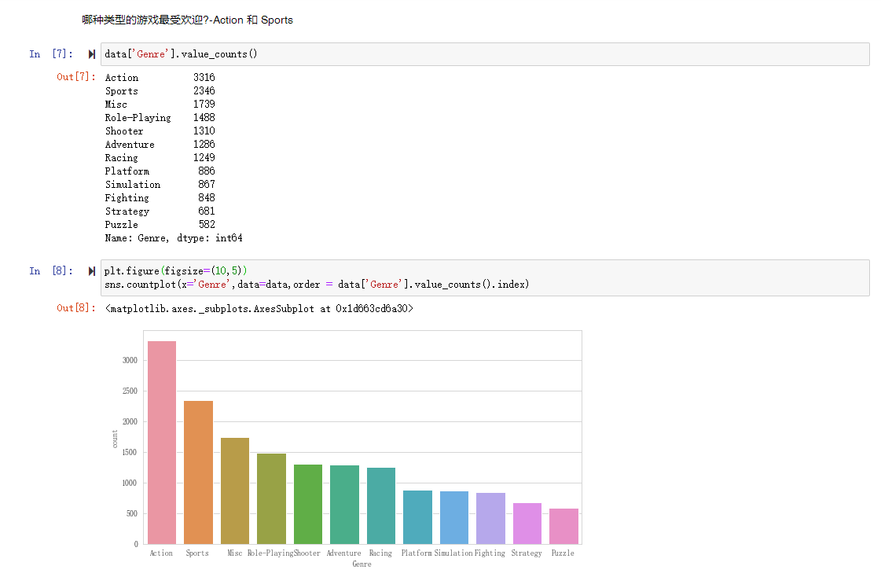Select the In [7] prompt label

[x=51, y=54]
